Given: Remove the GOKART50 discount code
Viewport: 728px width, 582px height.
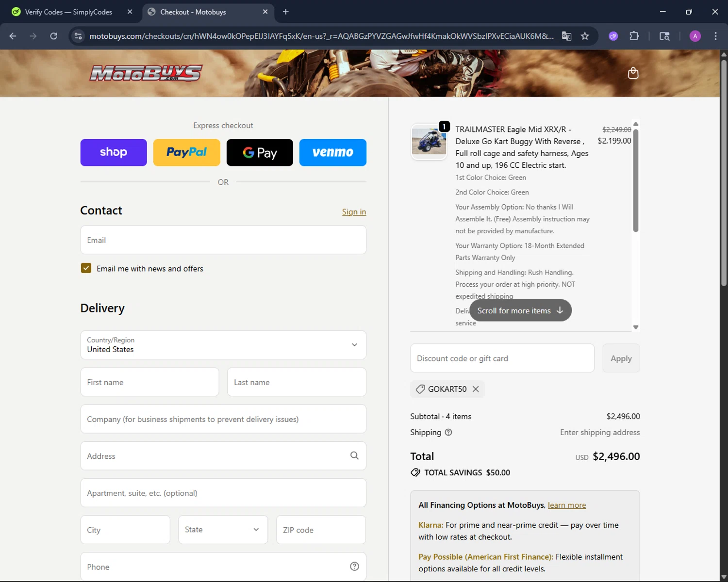Looking at the screenshot, I should pos(476,389).
